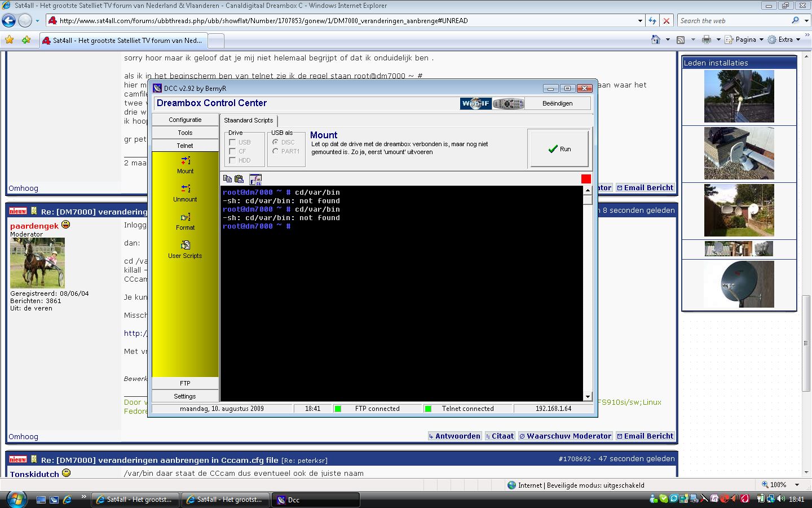
Task: Click the Refresh icon next to address bar
Action: tap(652, 21)
